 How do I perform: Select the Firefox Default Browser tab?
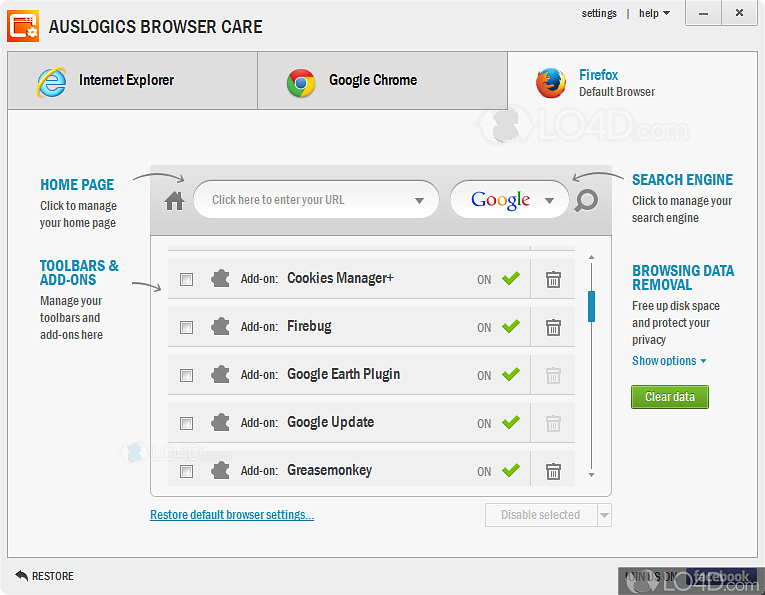[x=632, y=81]
